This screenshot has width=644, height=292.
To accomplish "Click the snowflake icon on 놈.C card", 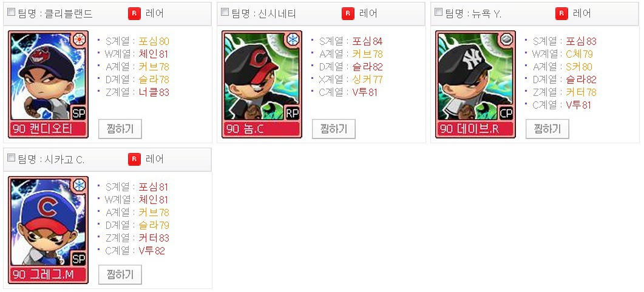I will pos(293,39).
